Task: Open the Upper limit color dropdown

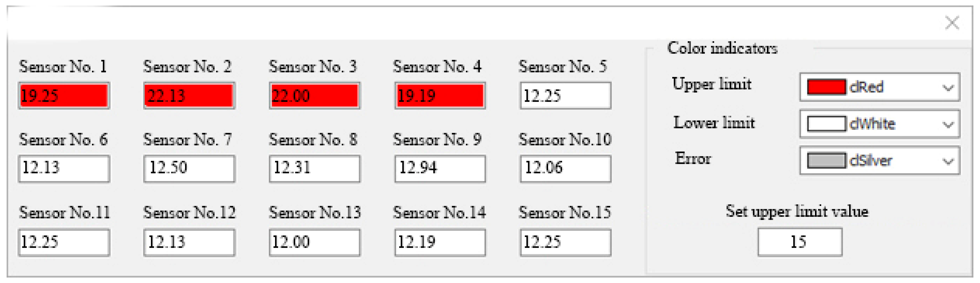Action: point(948,88)
